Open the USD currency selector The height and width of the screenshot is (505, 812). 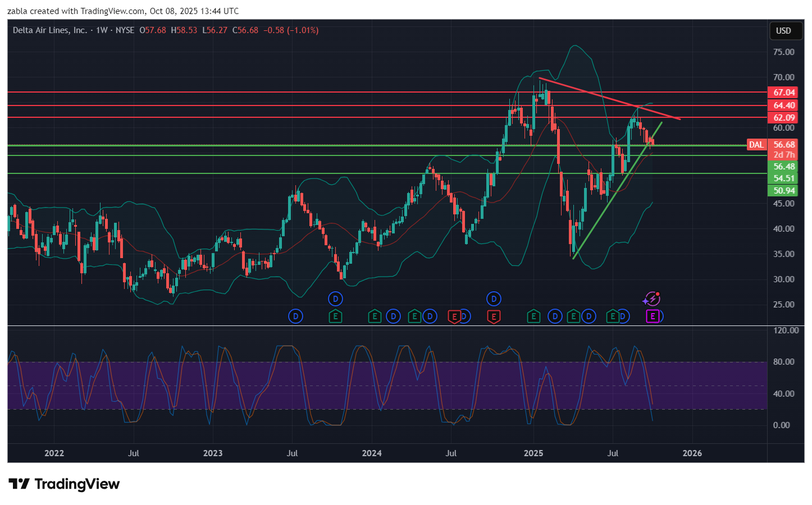click(x=783, y=31)
